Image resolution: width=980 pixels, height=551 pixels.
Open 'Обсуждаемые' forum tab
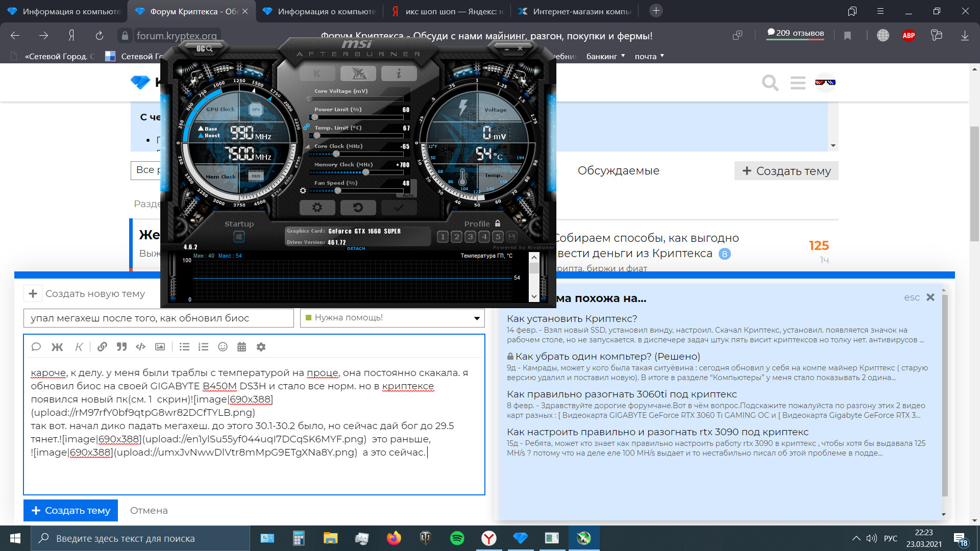point(618,171)
